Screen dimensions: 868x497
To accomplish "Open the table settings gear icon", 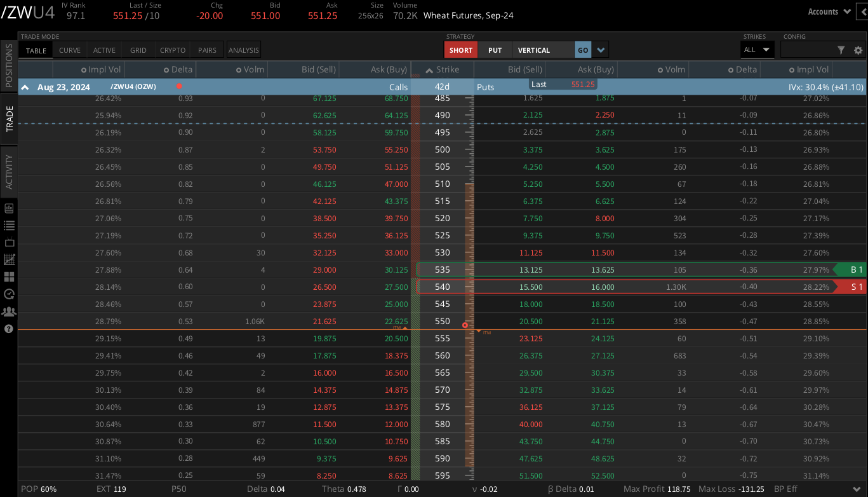I will pyautogui.click(x=858, y=50).
